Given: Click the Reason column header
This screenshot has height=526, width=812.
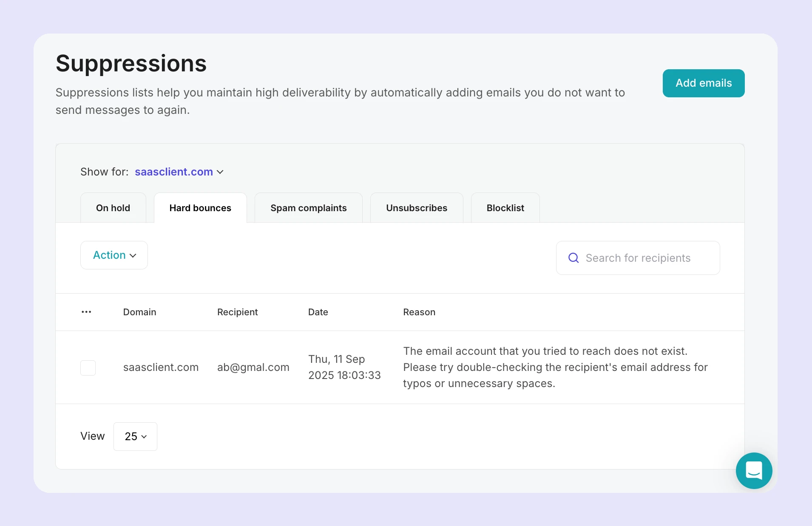Looking at the screenshot, I should tap(419, 312).
